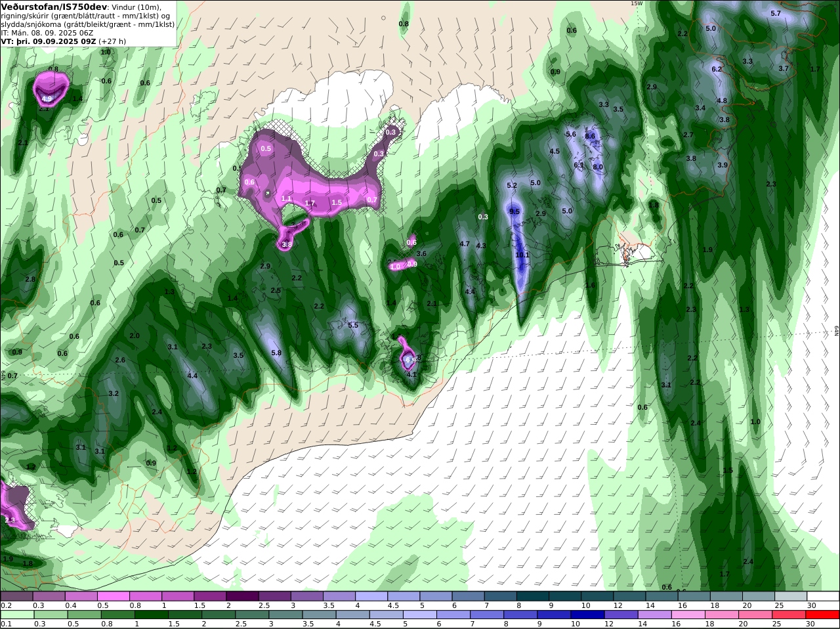The image size is (840, 629).
Task: Click the rain legend swatch labeled 0.1
Action: [x=16, y=615]
